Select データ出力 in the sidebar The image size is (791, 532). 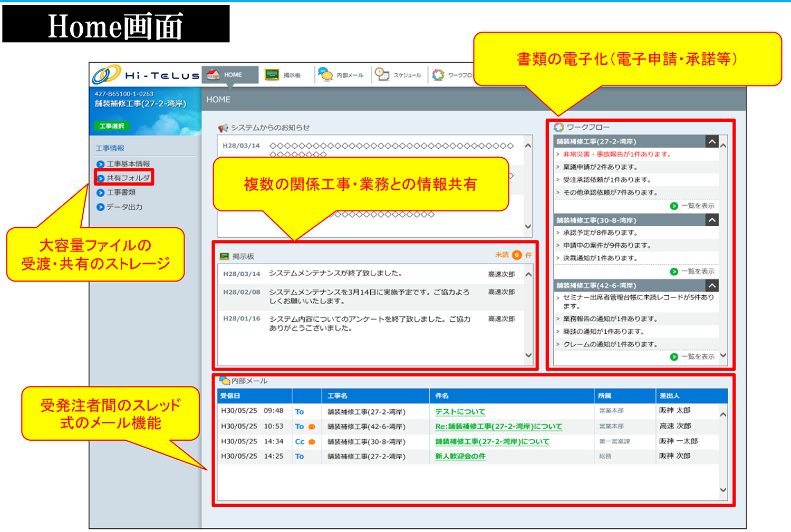[124, 207]
